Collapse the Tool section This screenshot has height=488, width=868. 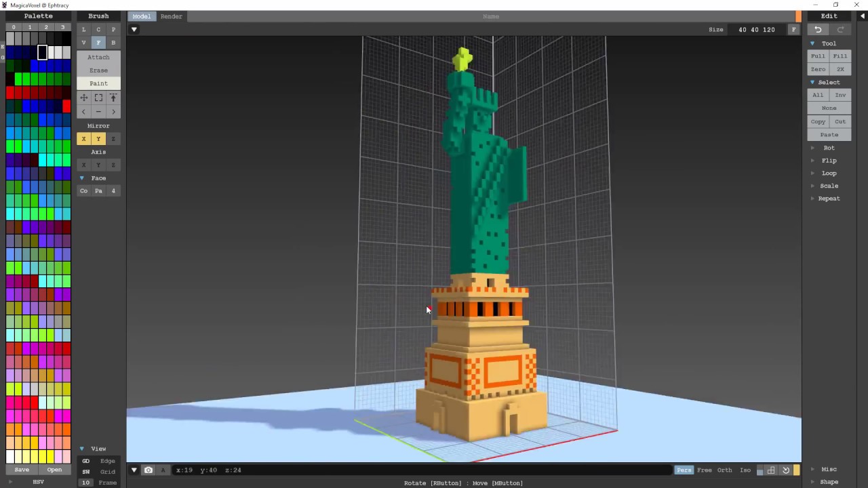tap(812, 43)
